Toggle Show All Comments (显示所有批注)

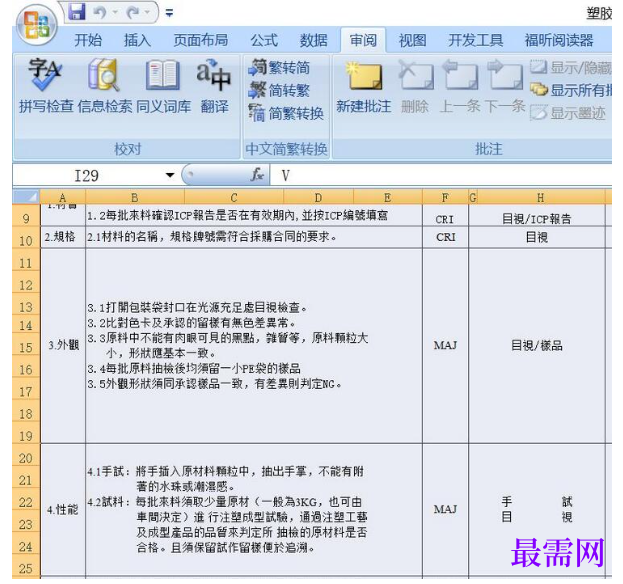point(571,90)
